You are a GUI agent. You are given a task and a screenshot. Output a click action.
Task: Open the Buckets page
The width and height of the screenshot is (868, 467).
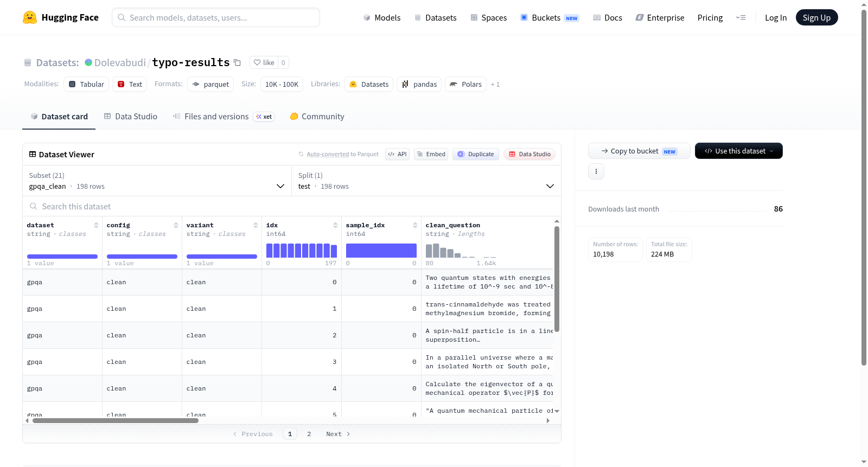[550, 17]
